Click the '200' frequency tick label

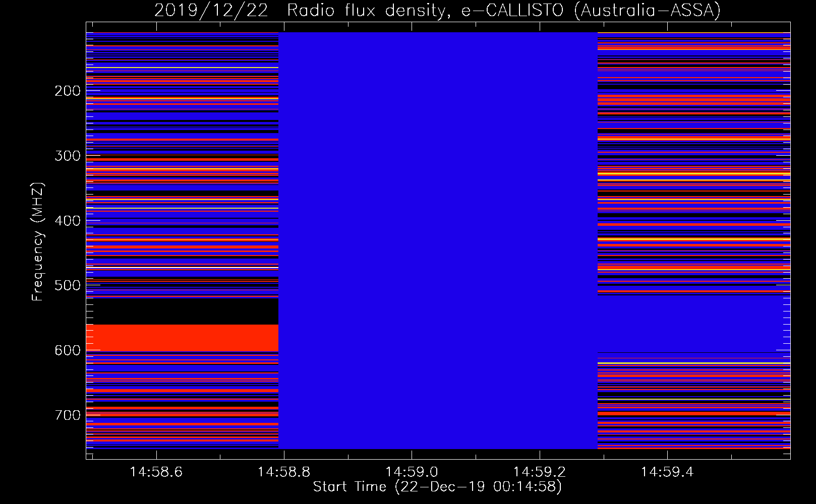pos(68,91)
